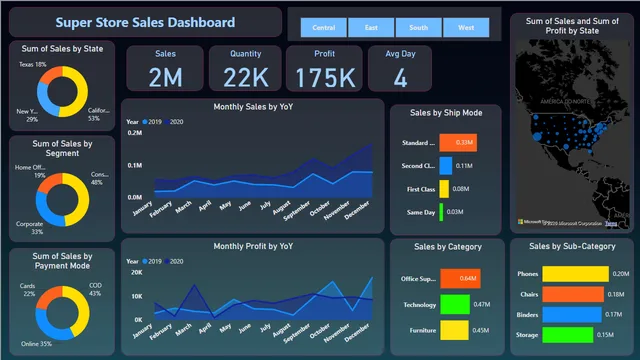Select the orange Office Supplies category bar
Viewport: 640px width, 360px height.
click(x=460, y=278)
